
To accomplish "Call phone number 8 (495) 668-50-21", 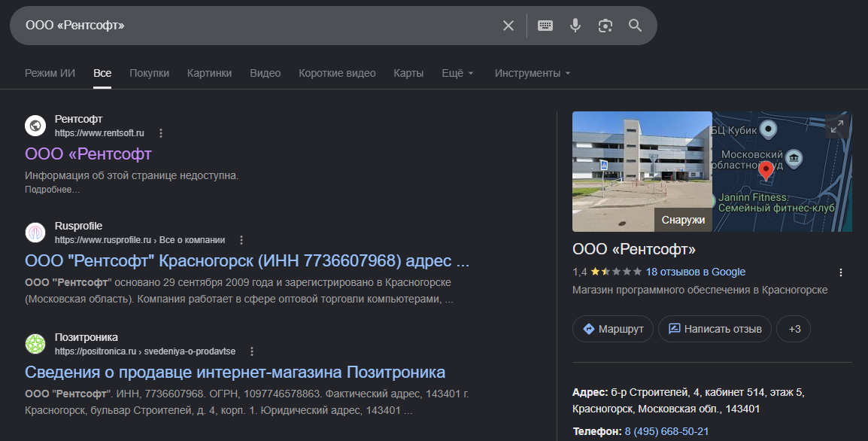I will 666,431.
